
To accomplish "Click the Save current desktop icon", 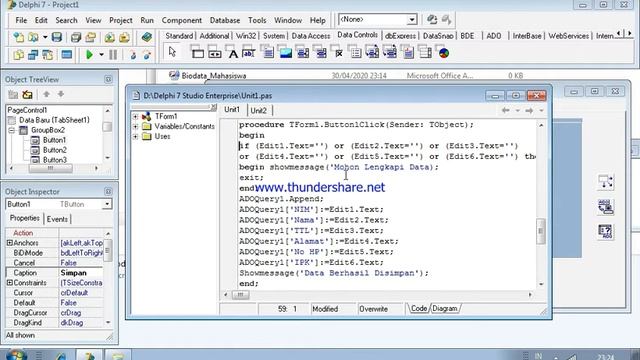I will pyautogui.click(x=432, y=19).
